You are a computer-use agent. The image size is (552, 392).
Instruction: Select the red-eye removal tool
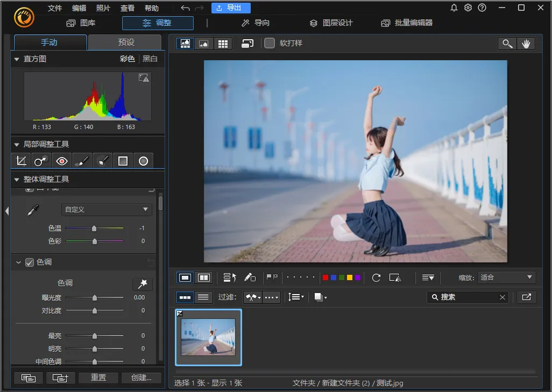point(62,161)
